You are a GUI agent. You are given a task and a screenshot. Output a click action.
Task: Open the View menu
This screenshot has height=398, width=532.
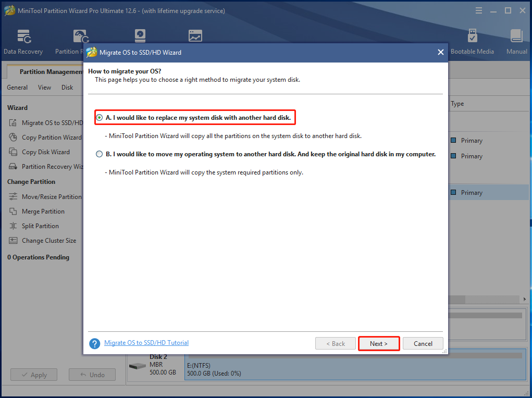click(x=44, y=87)
